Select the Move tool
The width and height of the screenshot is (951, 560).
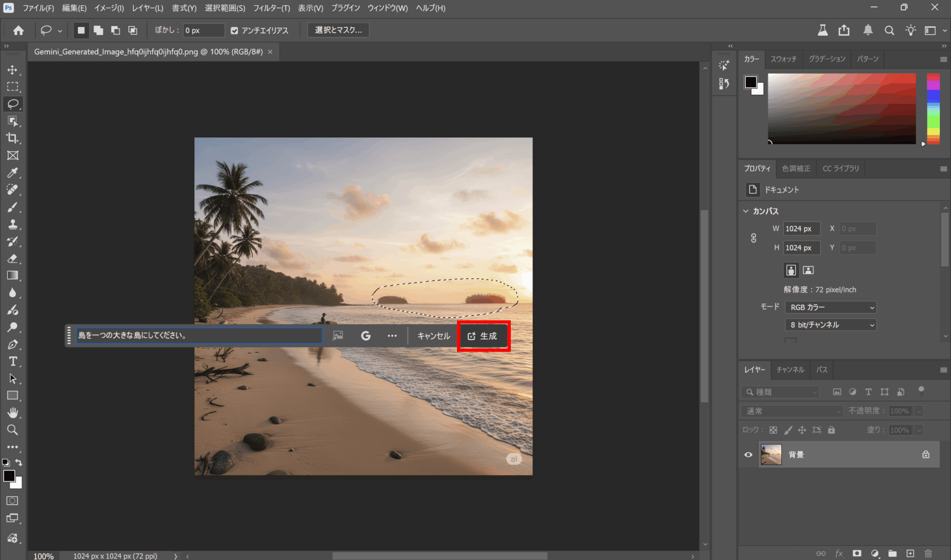coord(13,70)
